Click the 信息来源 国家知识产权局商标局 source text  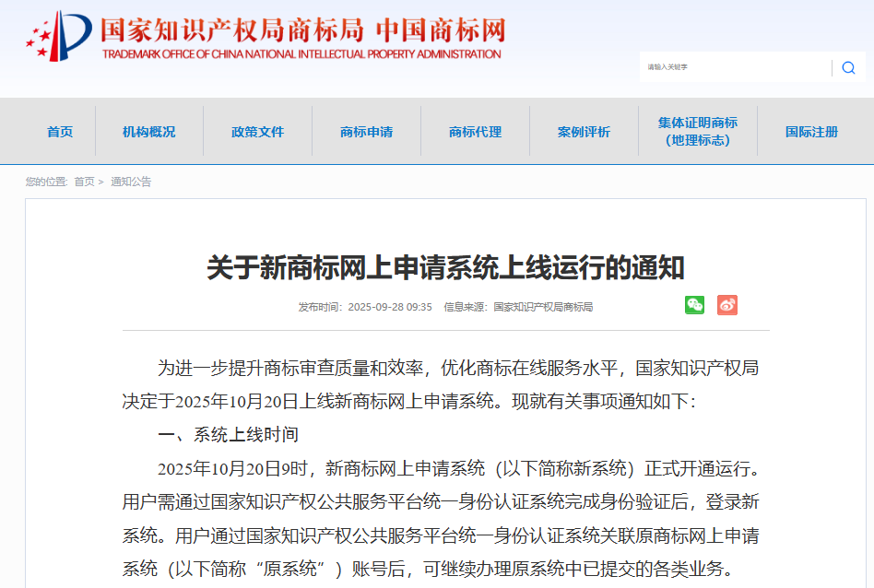point(518,307)
